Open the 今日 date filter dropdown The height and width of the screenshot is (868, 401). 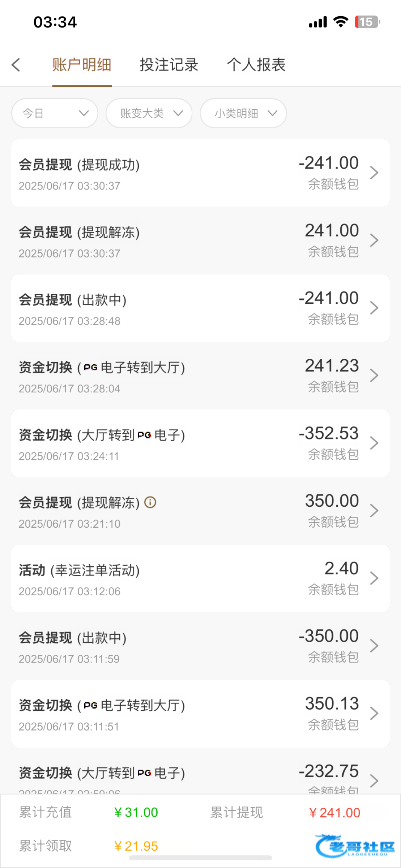(x=55, y=113)
